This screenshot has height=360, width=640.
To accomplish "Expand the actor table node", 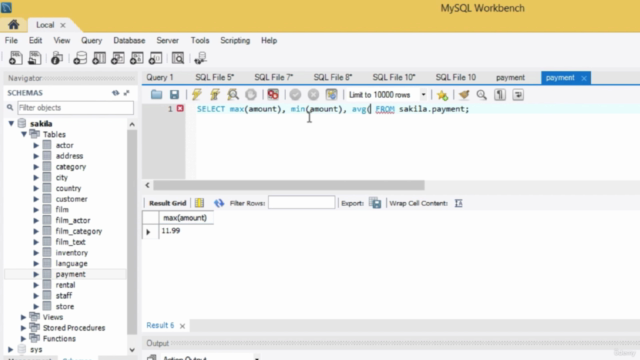I will click(x=36, y=145).
